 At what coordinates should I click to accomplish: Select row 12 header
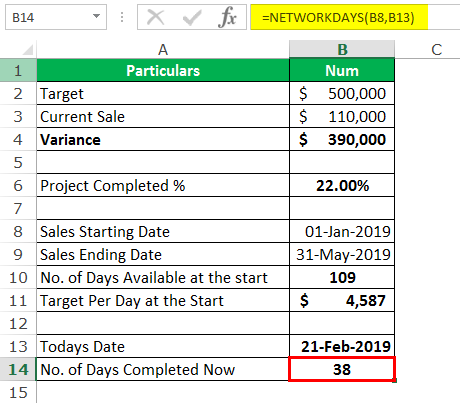[x=18, y=323]
